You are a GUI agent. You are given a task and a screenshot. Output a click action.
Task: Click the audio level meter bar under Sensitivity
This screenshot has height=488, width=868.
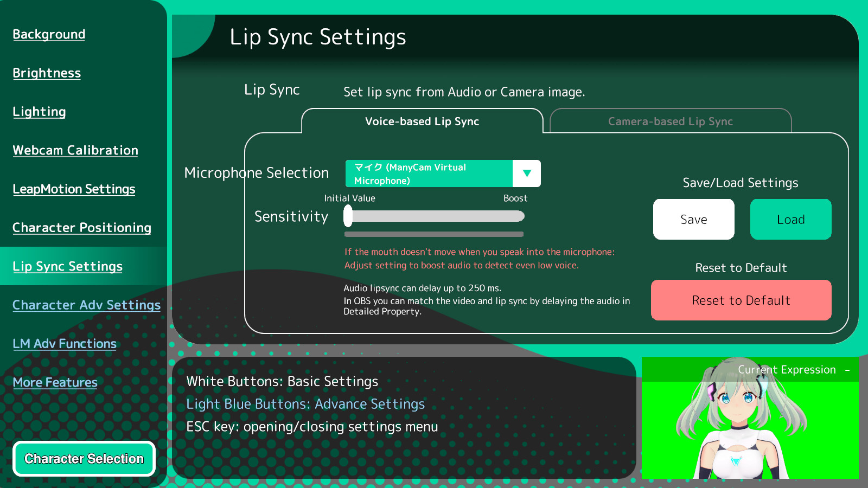[x=434, y=234]
